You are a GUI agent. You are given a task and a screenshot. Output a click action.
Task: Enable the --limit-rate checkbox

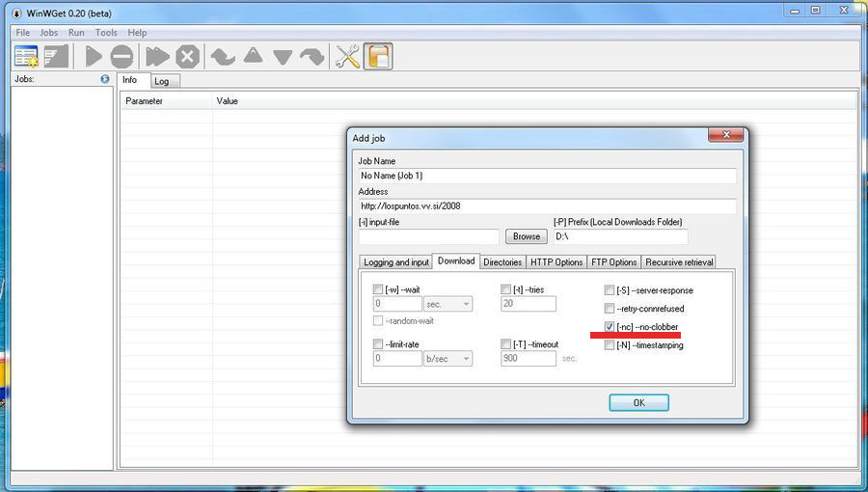point(378,344)
